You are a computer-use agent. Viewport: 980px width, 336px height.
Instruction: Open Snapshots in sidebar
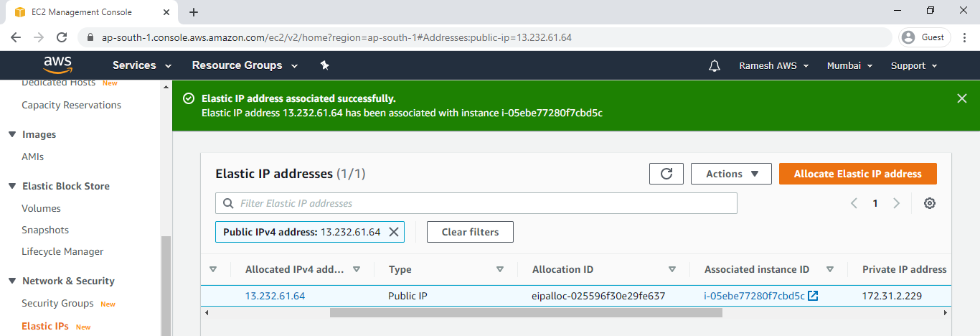coord(45,230)
